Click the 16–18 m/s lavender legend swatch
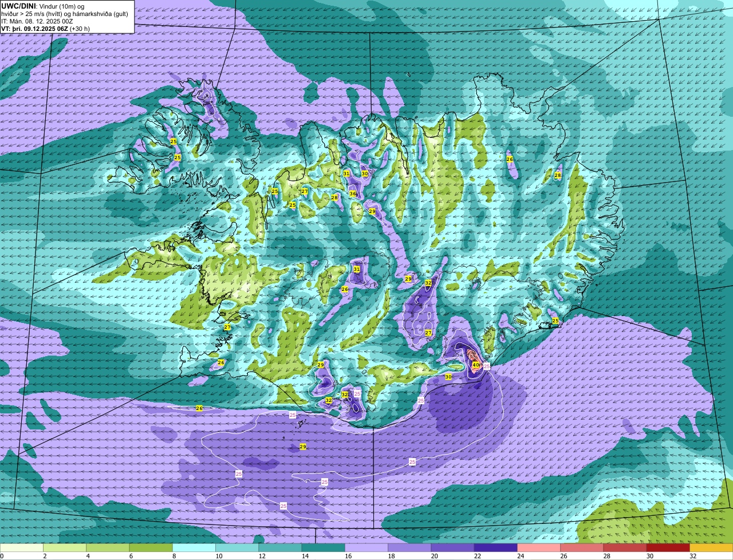 [x=366, y=547]
